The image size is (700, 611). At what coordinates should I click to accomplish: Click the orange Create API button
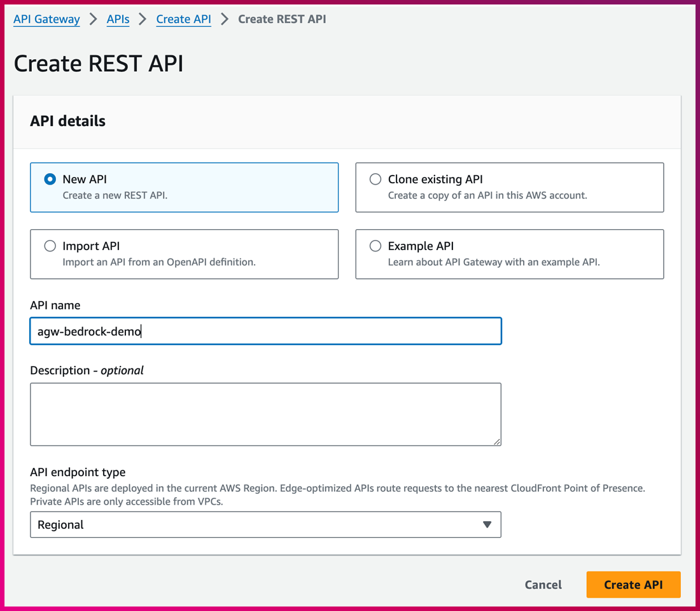(633, 585)
